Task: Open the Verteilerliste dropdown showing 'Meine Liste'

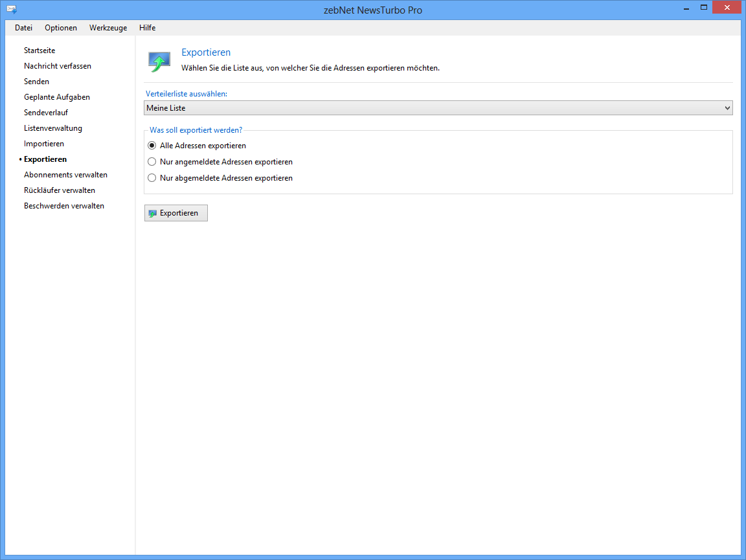Action: (x=438, y=108)
